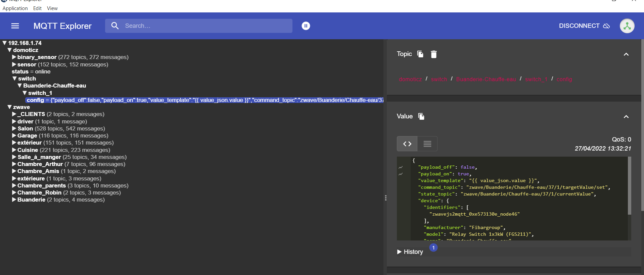The width and height of the screenshot is (644, 275).
Task: Expand the Chambre_Amis topic node
Action: tap(14, 171)
